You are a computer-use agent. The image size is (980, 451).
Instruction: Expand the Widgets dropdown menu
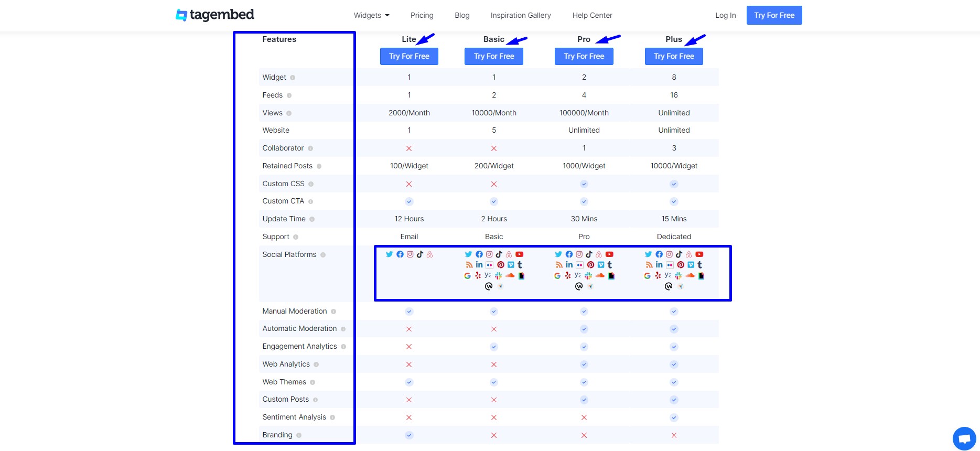click(x=371, y=15)
